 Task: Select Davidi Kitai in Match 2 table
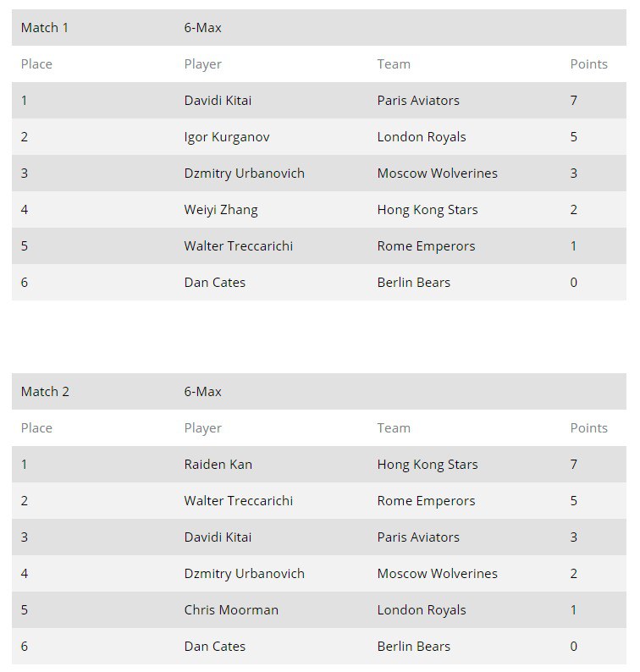218,537
